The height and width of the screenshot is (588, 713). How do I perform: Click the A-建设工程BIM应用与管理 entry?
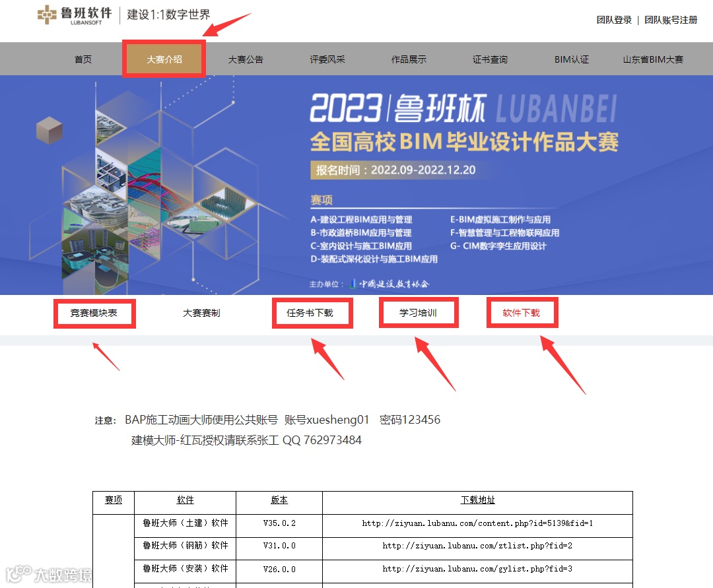(x=362, y=220)
